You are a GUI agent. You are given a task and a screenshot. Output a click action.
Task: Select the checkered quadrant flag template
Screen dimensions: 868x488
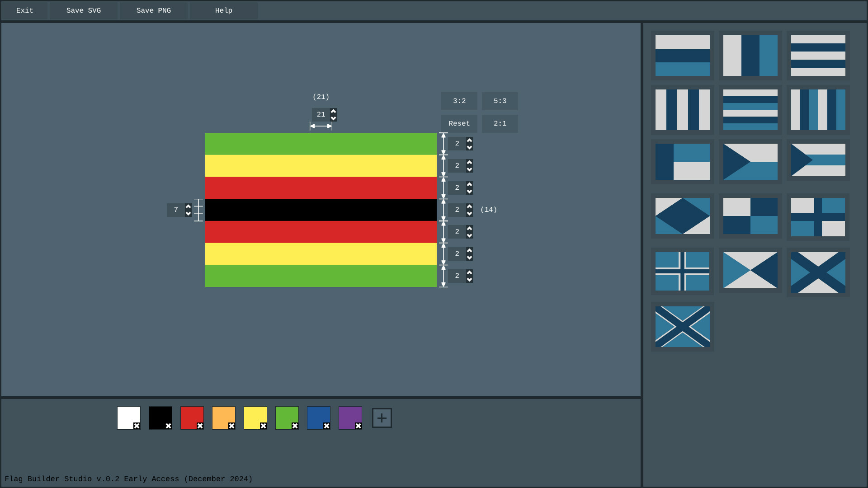click(750, 216)
